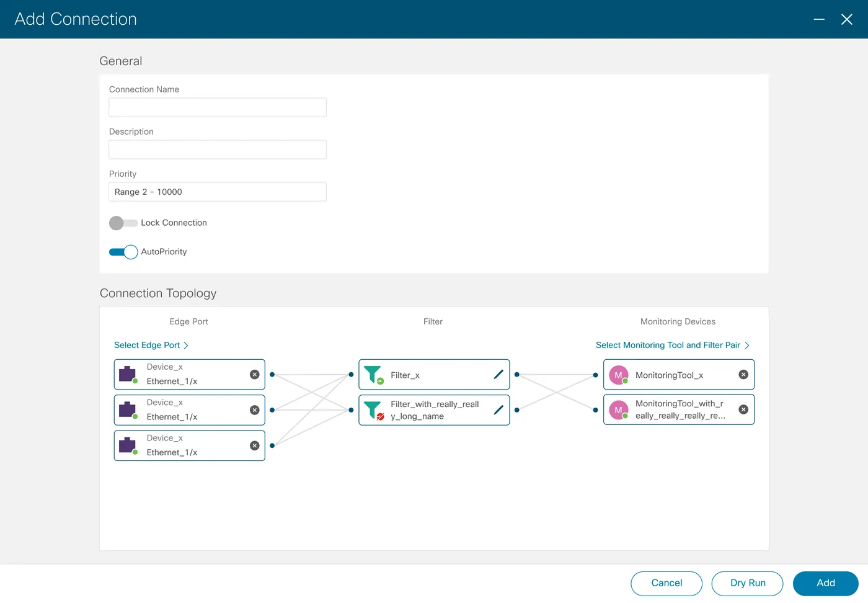Edit Filter_with_really_really_long_name using pencil icon
Image resolution: width=868 pixels, height=603 pixels.
coord(498,410)
